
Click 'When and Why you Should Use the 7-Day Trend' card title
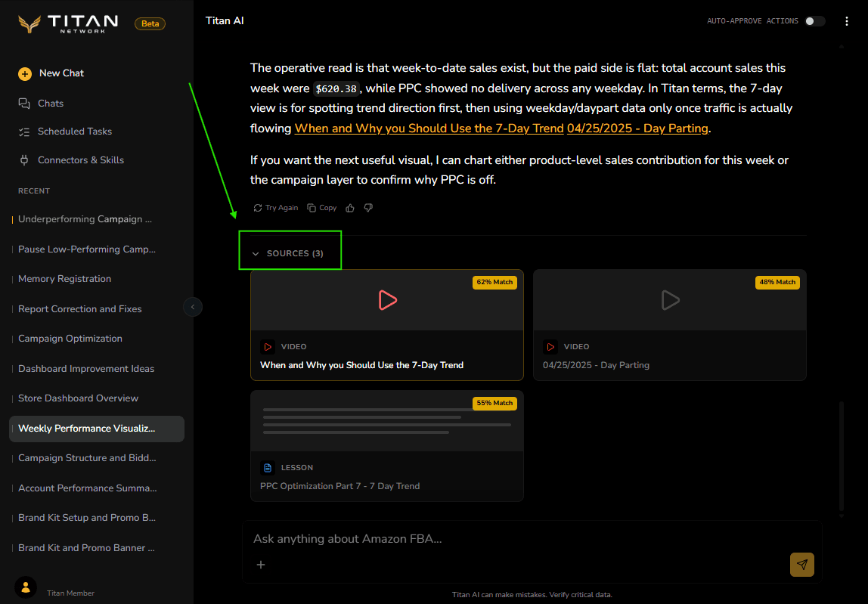click(x=361, y=365)
